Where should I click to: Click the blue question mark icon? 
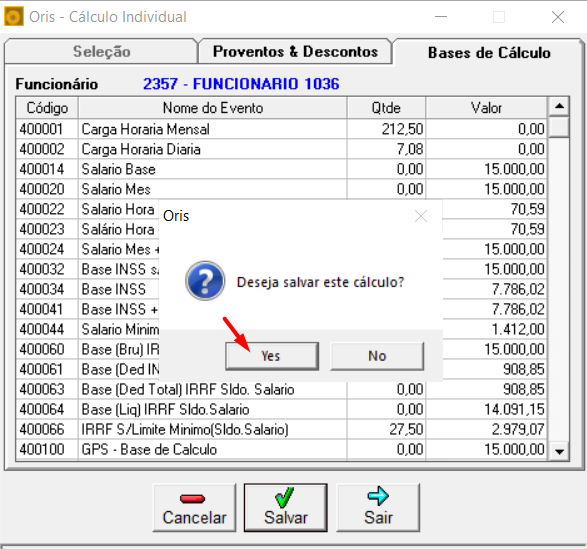click(205, 281)
